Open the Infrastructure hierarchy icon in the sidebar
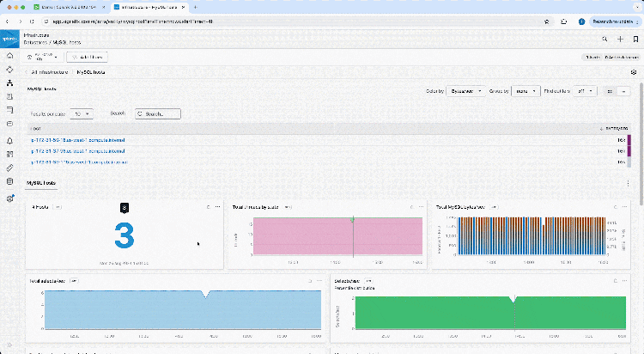The image size is (644, 354). click(9, 83)
